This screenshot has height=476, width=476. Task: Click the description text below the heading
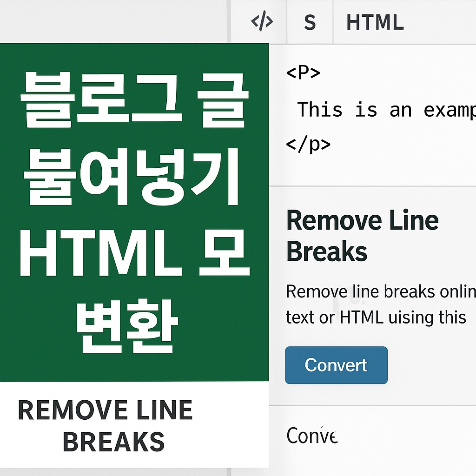click(x=377, y=304)
